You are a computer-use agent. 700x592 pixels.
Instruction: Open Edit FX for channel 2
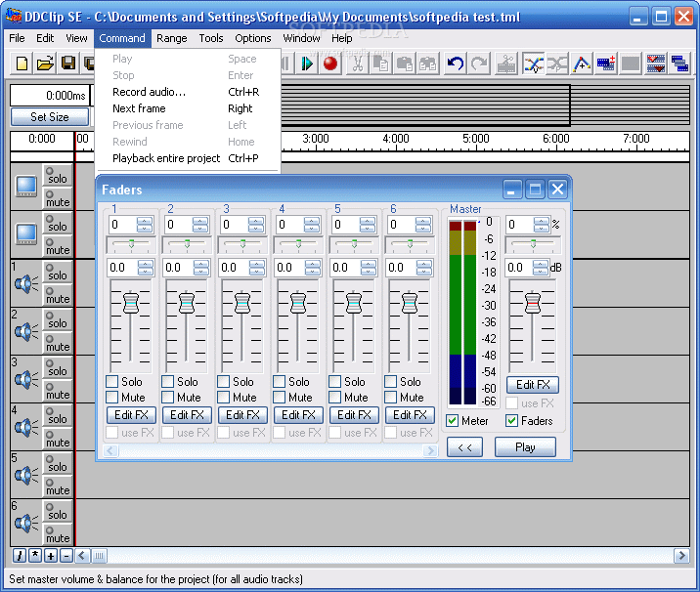tap(187, 415)
